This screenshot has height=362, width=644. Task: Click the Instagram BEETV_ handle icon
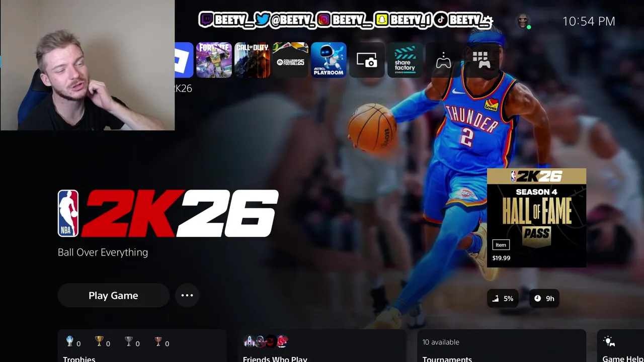tap(324, 20)
